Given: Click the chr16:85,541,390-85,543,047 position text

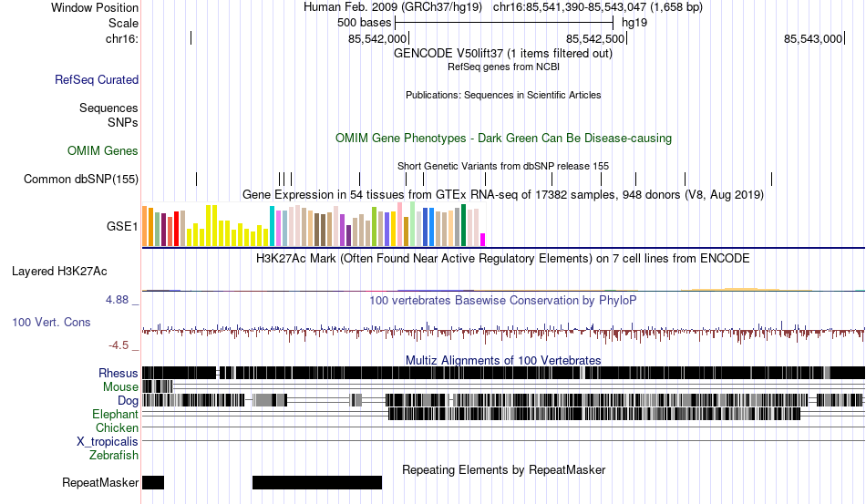Looking at the screenshot, I should 598,7.
